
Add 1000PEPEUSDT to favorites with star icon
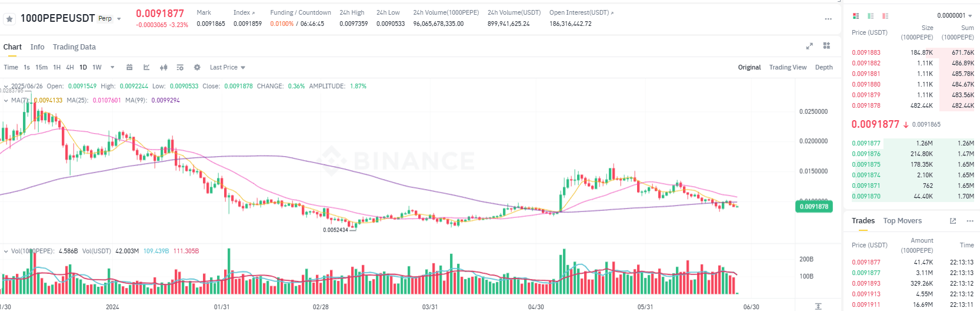[x=9, y=19]
